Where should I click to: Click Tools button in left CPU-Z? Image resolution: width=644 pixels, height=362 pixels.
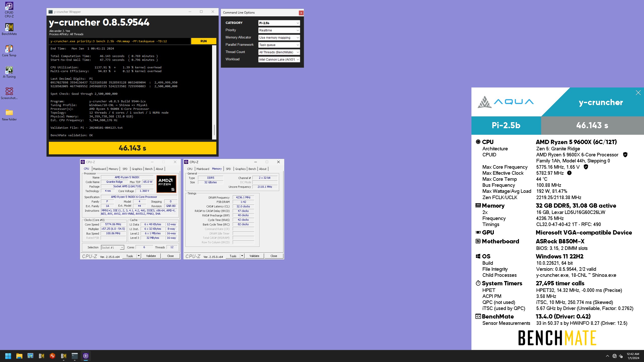pyautogui.click(x=130, y=256)
